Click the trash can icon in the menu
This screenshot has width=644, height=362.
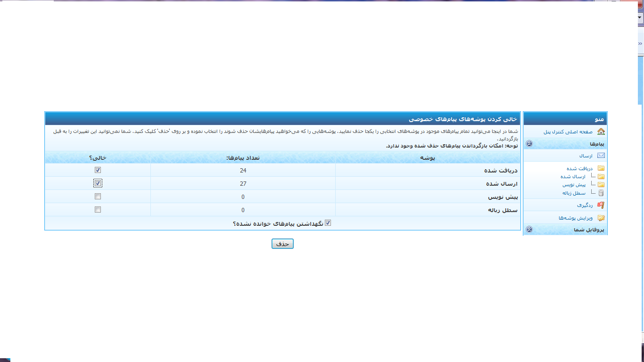pos(601,193)
